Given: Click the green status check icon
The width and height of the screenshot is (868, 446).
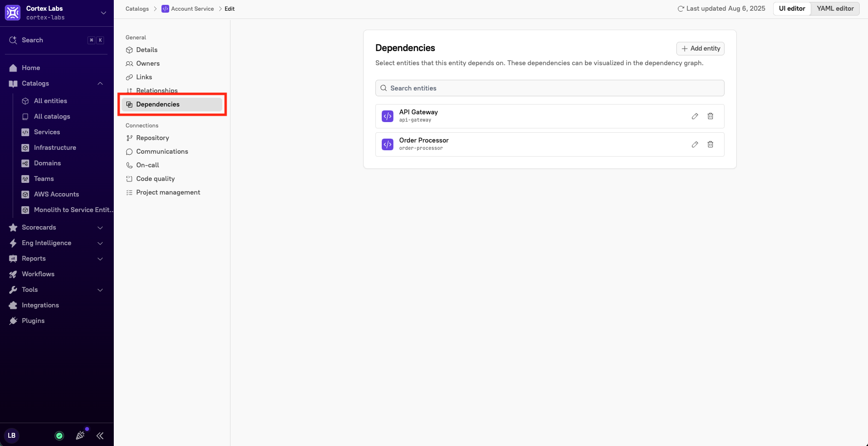Looking at the screenshot, I should click(x=59, y=436).
